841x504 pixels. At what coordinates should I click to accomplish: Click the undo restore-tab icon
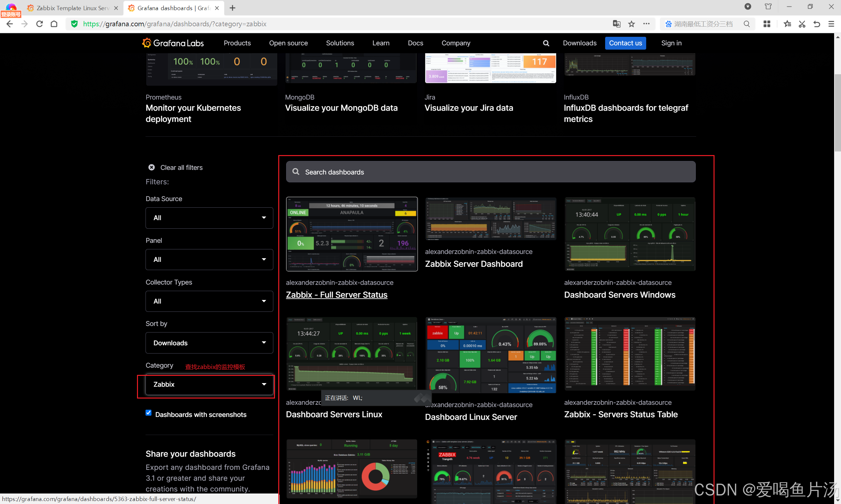click(x=817, y=24)
